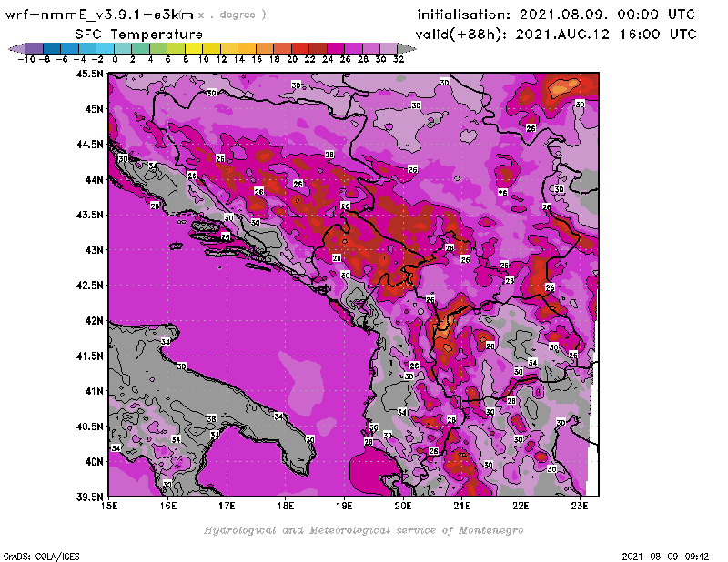
Task: Click the 19E longitude axis label
Action: pyautogui.click(x=345, y=505)
